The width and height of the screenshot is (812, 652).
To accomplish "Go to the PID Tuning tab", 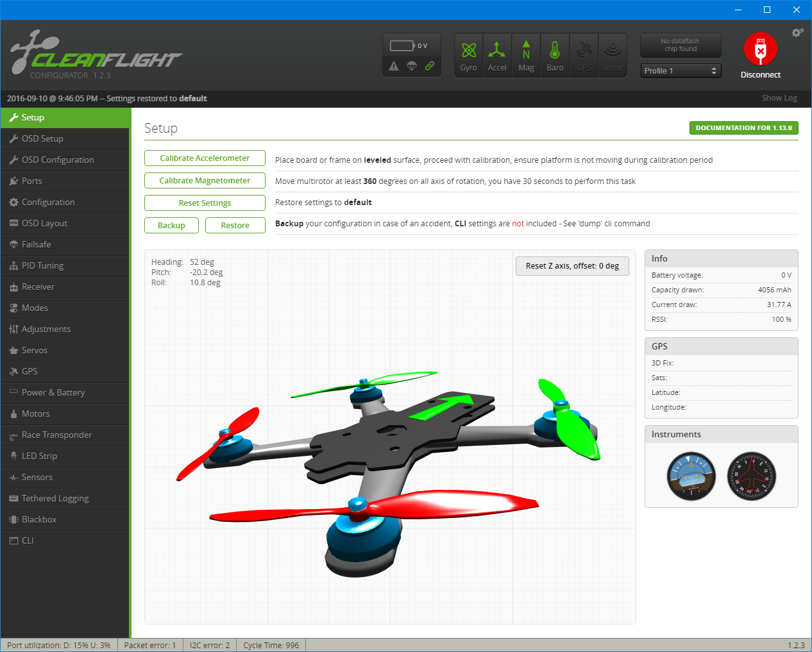I will point(65,266).
